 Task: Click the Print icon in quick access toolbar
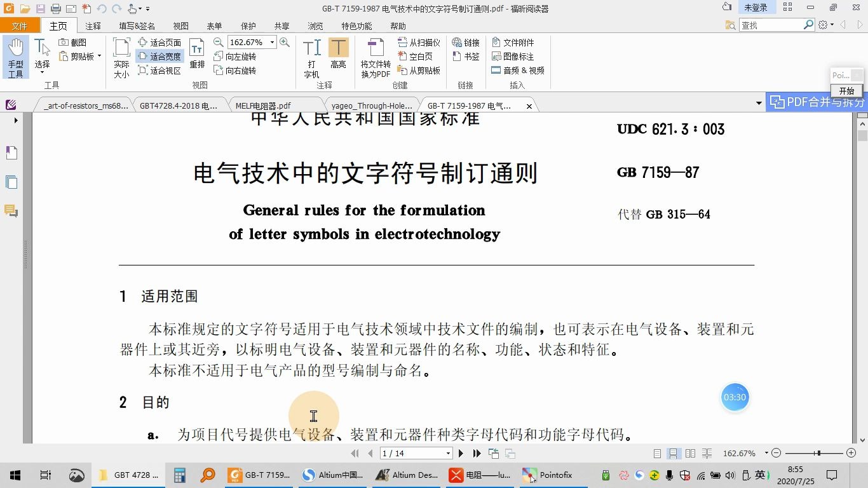tap(55, 8)
